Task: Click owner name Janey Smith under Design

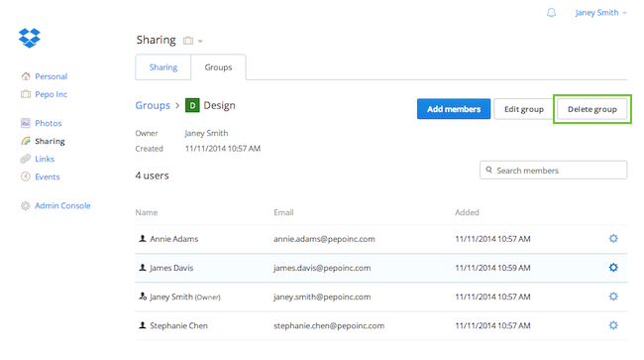Action: (206, 133)
